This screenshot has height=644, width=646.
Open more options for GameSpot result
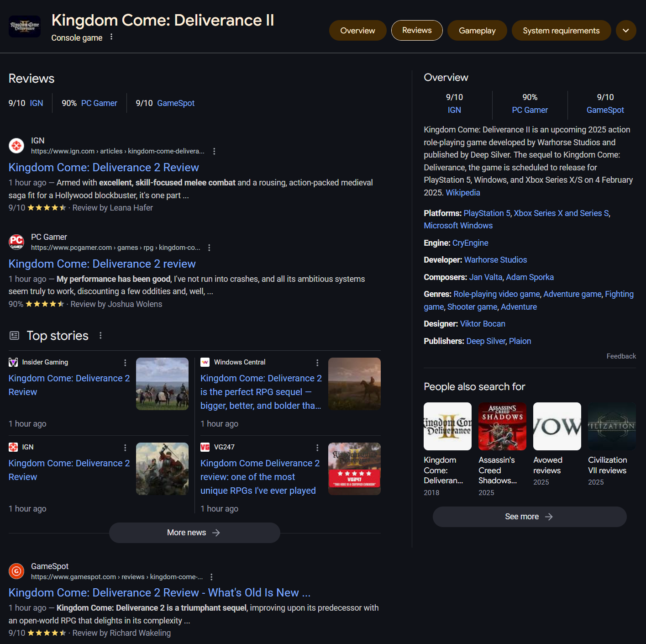pos(211,577)
